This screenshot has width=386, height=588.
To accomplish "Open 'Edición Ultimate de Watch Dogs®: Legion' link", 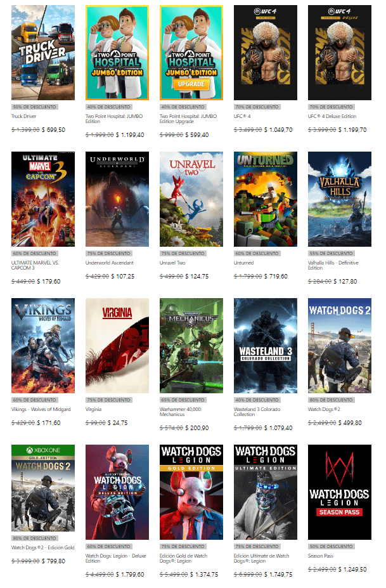I will click(x=262, y=558).
